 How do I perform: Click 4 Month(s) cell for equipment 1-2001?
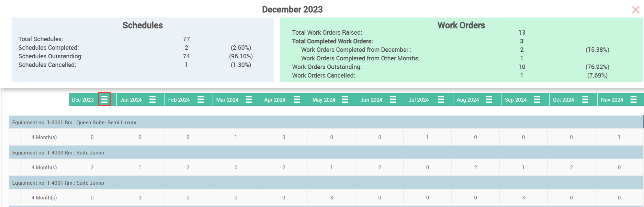[44, 137]
